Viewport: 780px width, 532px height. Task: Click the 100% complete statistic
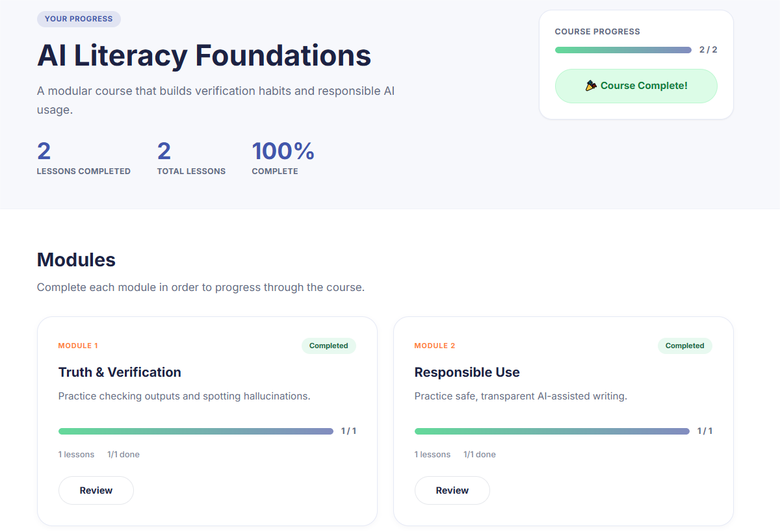coord(283,151)
